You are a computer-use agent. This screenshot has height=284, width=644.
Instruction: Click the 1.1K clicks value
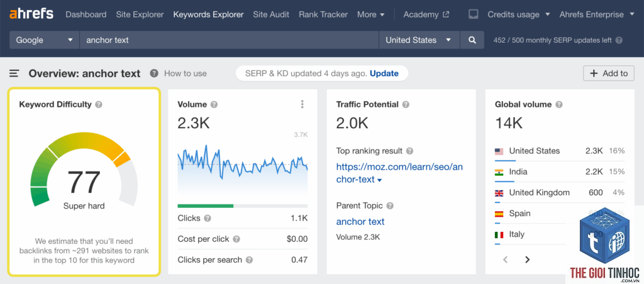coord(299,218)
